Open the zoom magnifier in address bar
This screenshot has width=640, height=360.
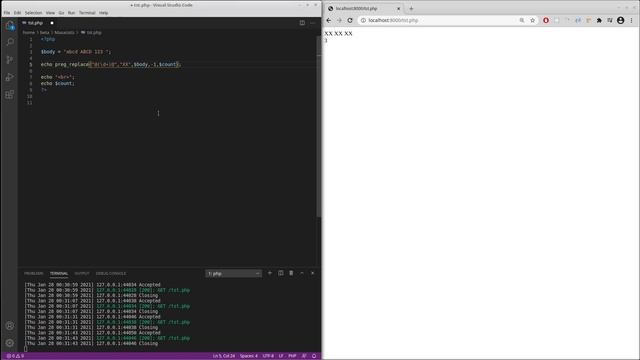pyautogui.click(x=522, y=20)
